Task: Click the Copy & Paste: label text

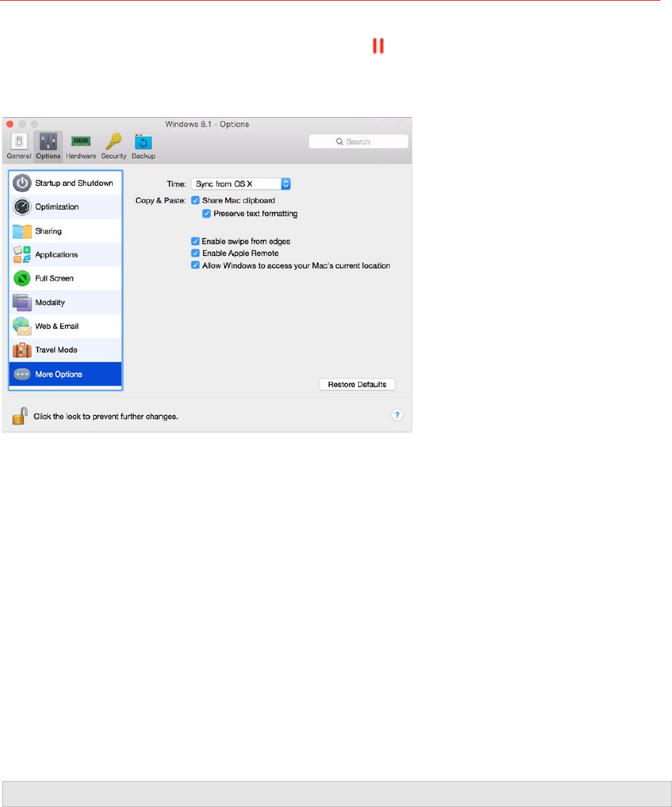Action: click(x=161, y=200)
